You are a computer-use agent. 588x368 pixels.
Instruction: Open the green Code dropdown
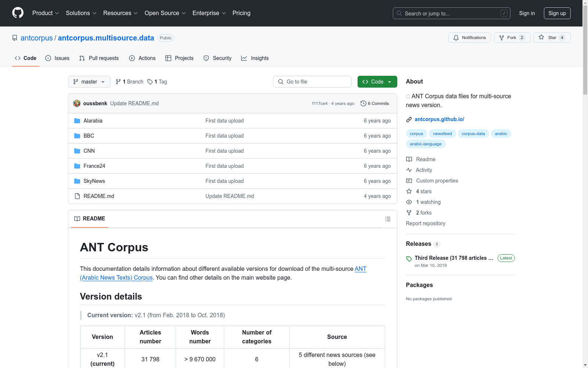377,82
